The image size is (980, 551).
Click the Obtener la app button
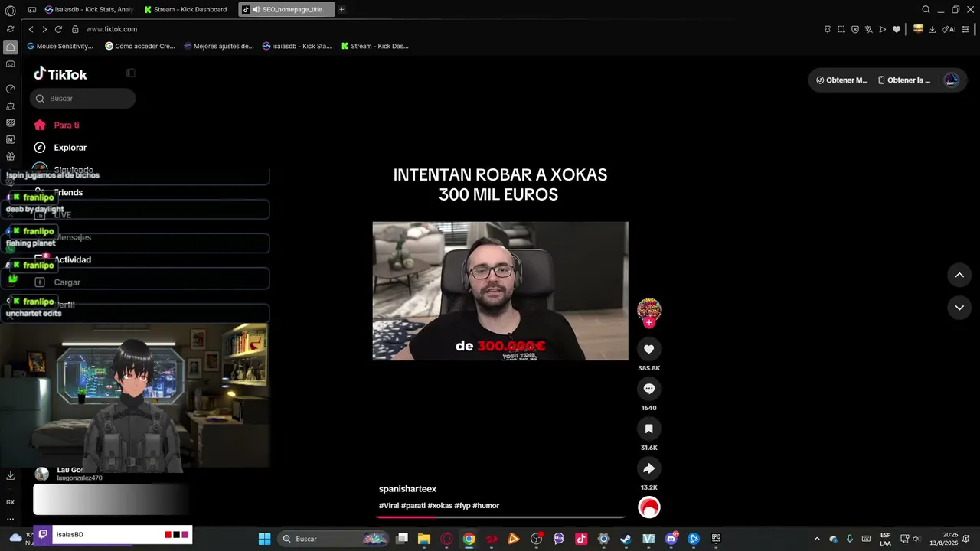point(904,80)
